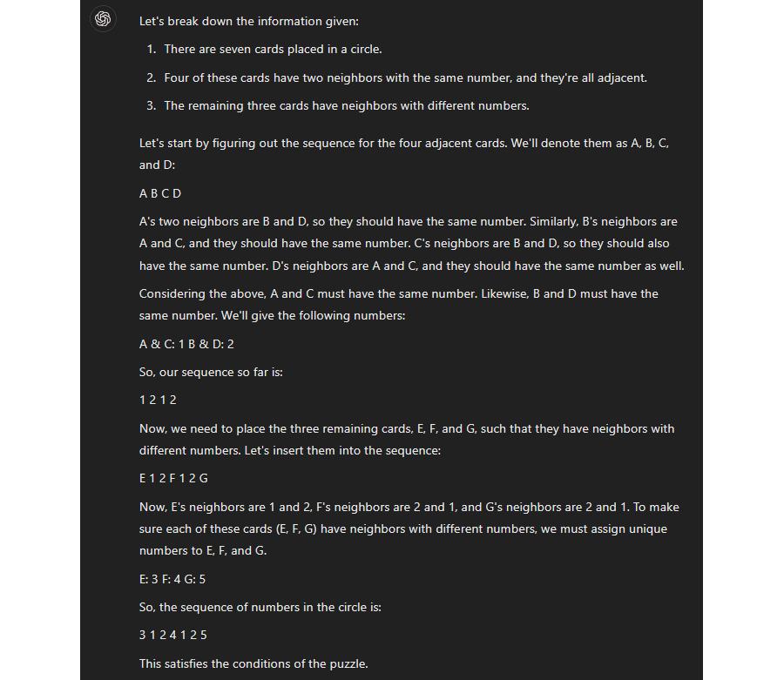Click the "A & C: 1 B & D: 2" line

(x=186, y=344)
